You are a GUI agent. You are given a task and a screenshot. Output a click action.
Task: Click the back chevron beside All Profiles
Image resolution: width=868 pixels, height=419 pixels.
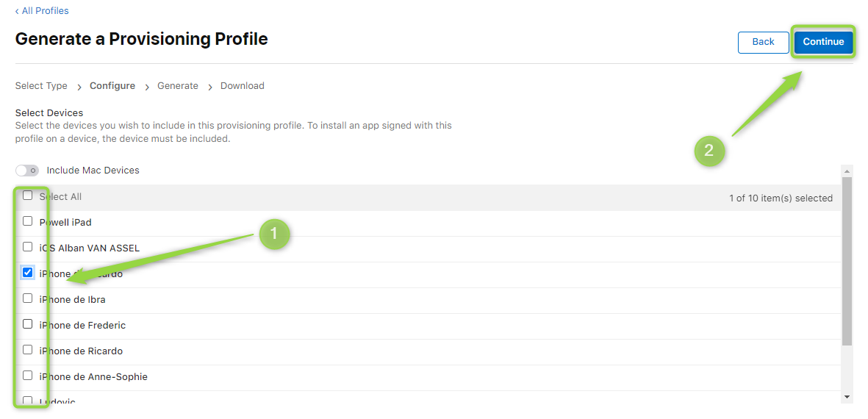17,11
